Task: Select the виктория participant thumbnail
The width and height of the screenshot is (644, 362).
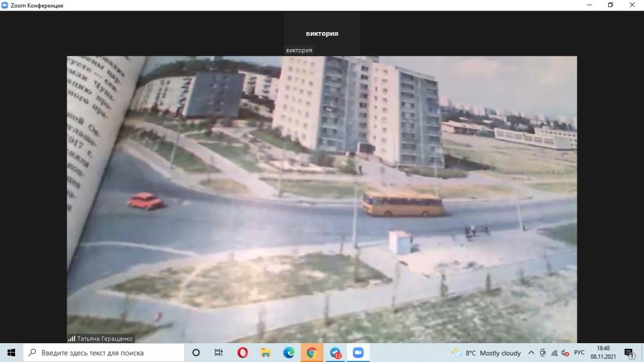Action: click(x=322, y=33)
